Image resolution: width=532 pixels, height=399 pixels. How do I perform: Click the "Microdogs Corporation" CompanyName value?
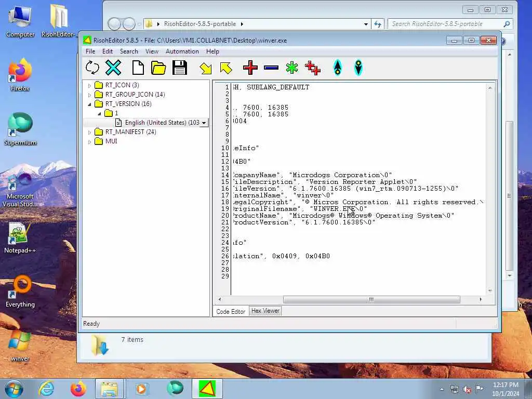point(340,175)
